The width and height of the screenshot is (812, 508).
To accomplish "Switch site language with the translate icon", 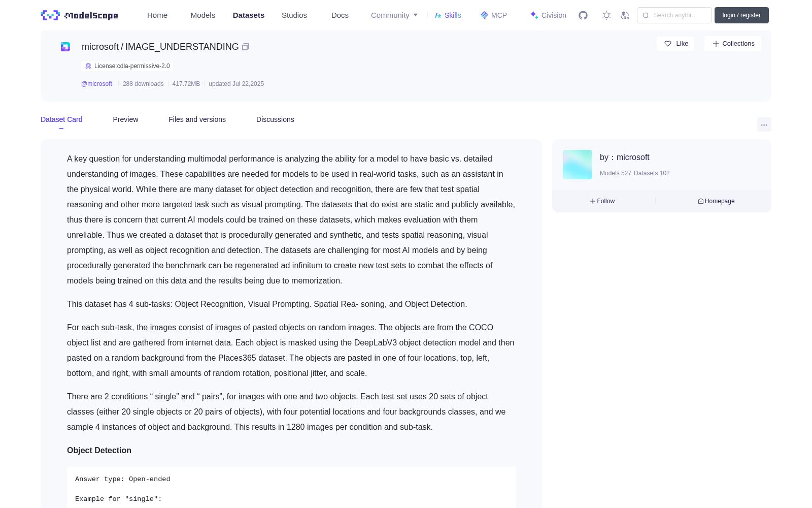I will point(625,15).
